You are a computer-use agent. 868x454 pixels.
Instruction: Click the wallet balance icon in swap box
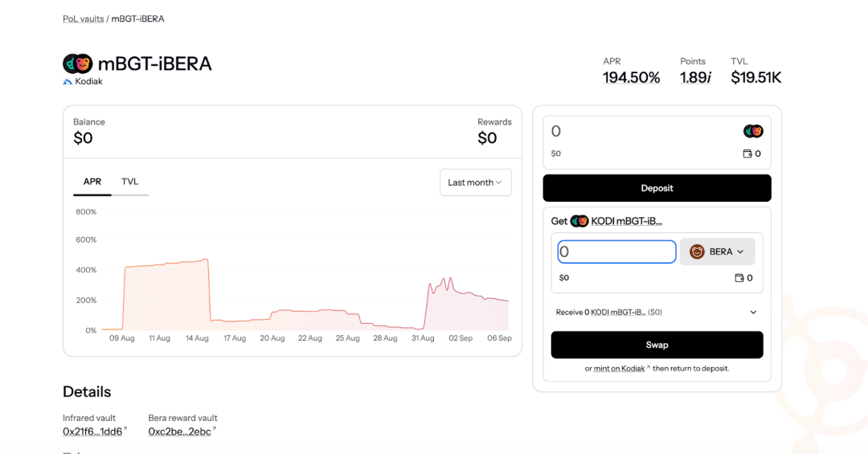pos(739,278)
